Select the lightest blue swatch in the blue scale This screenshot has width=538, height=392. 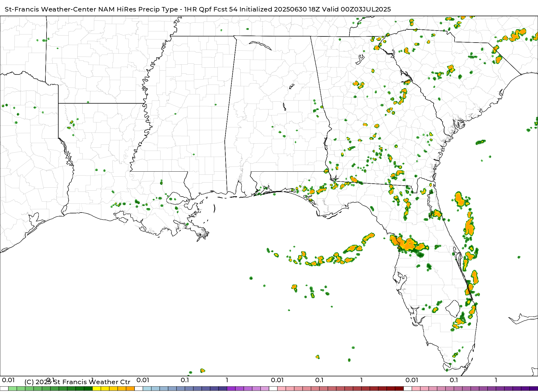(147, 388)
